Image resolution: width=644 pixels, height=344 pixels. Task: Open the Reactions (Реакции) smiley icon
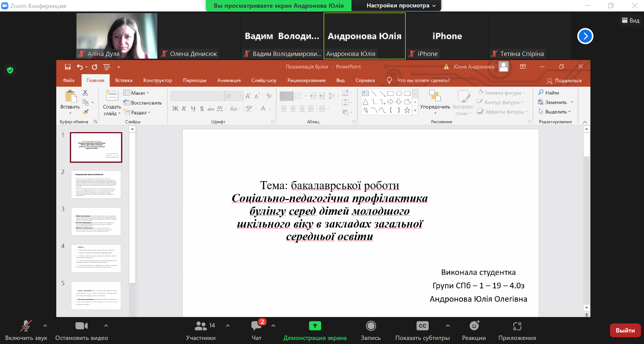(474, 326)
